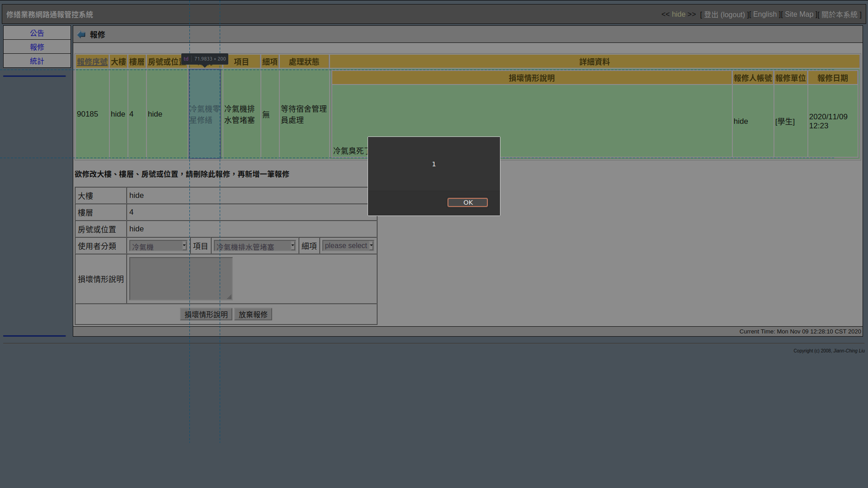
Task: Click the 報修單位 column header
Action: (x=791, y=78)
